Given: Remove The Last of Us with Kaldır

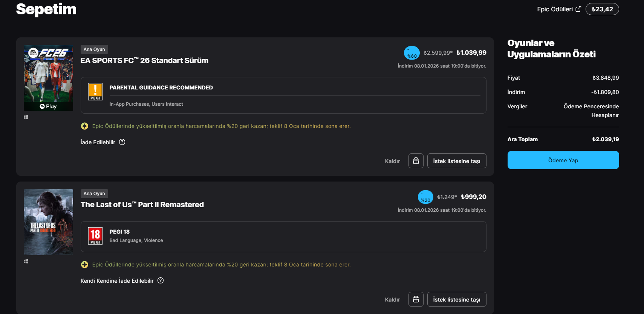Looking at the screenshot, I should (392, 300).
